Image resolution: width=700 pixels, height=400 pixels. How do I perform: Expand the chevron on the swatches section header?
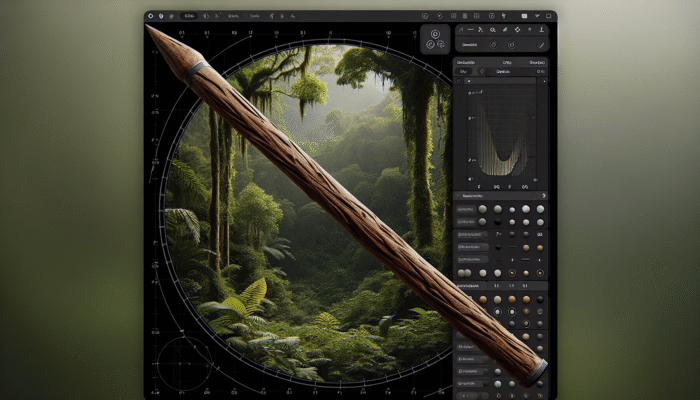[542, 196]
